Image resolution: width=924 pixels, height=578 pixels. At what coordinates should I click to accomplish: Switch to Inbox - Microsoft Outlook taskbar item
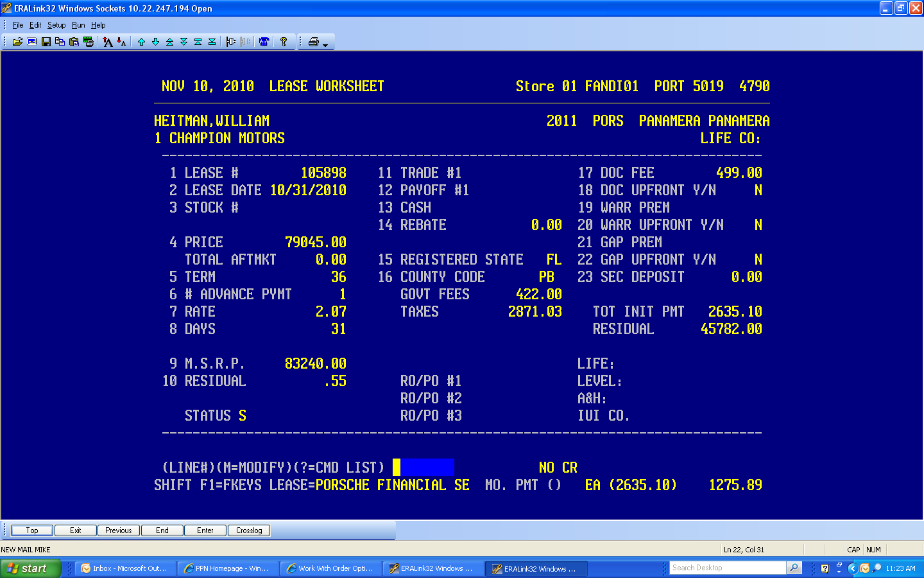(x=125, y=568)
